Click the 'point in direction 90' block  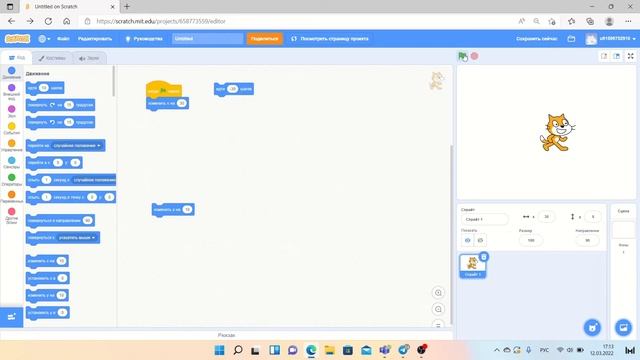click(60, 220)
